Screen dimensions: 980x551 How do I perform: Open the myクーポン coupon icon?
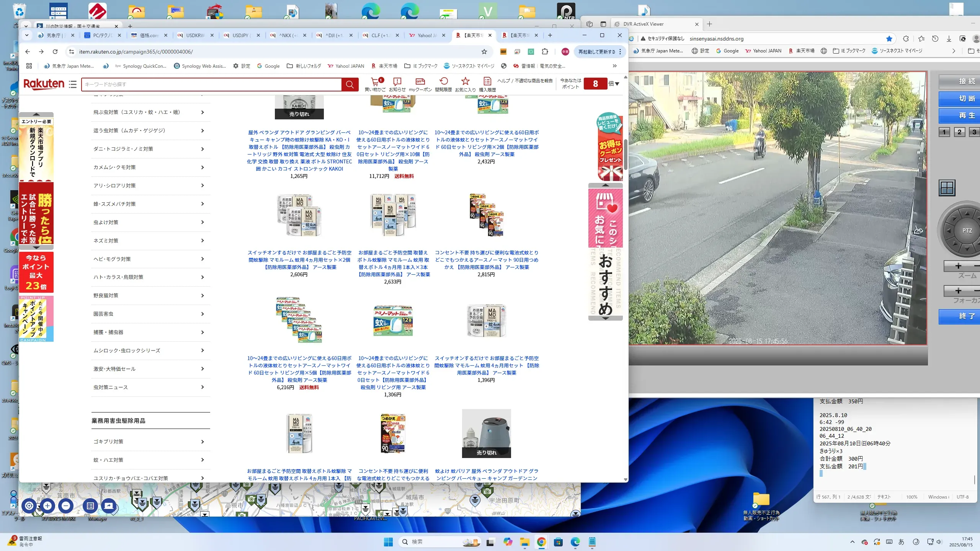point(420,82)
